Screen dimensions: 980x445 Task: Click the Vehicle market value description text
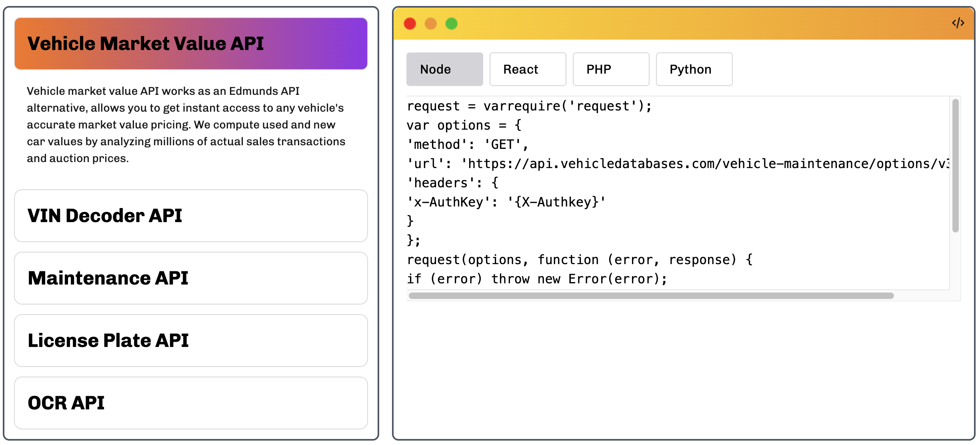tap(186, 124)
